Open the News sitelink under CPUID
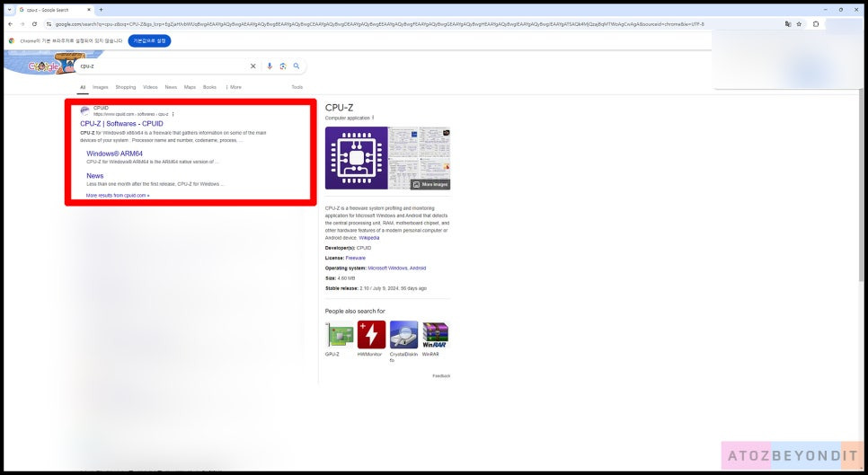 [x=94, y=176]
